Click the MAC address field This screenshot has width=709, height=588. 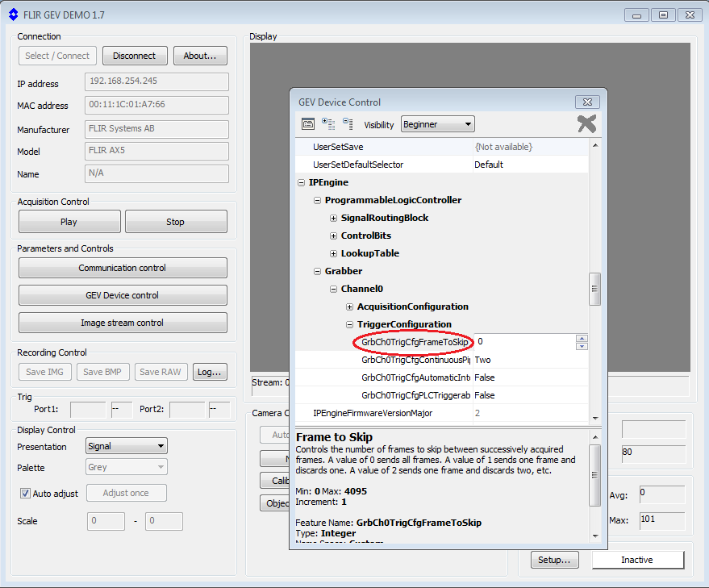click(156, 105)
